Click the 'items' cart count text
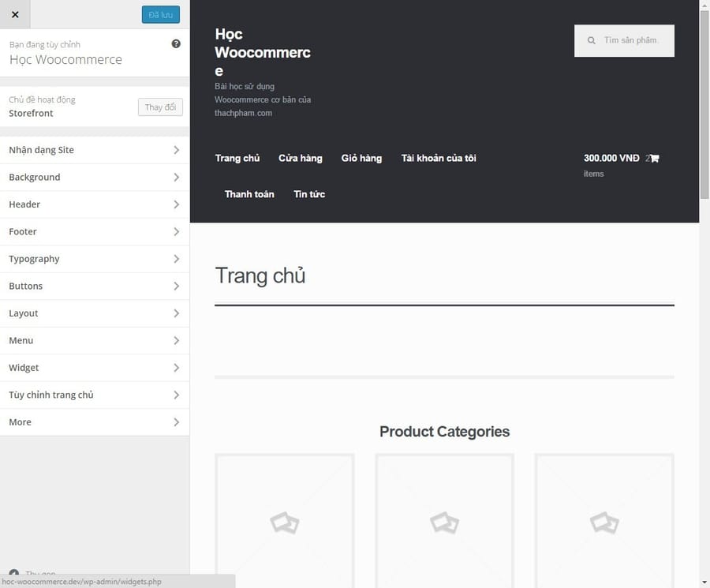Screen dimensions: 710x588 pyautogui.click(x=593, y=174)
